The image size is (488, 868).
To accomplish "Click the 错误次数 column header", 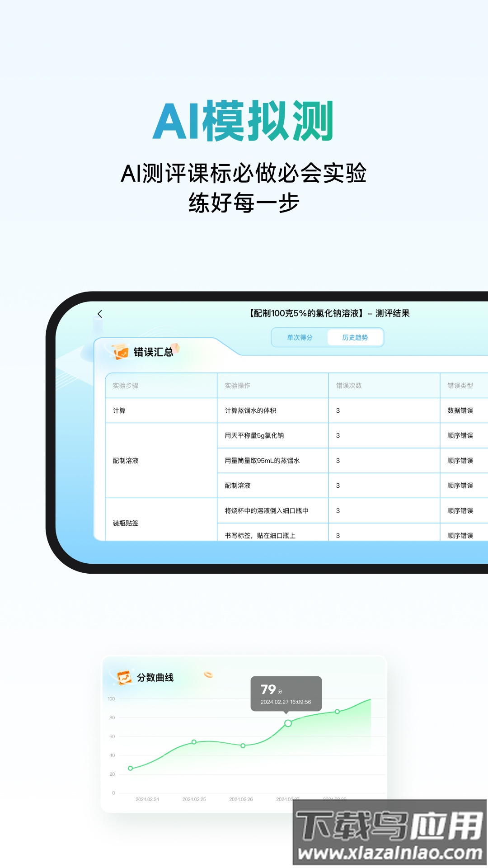I will pyautogui.click(x=349, y=386).
